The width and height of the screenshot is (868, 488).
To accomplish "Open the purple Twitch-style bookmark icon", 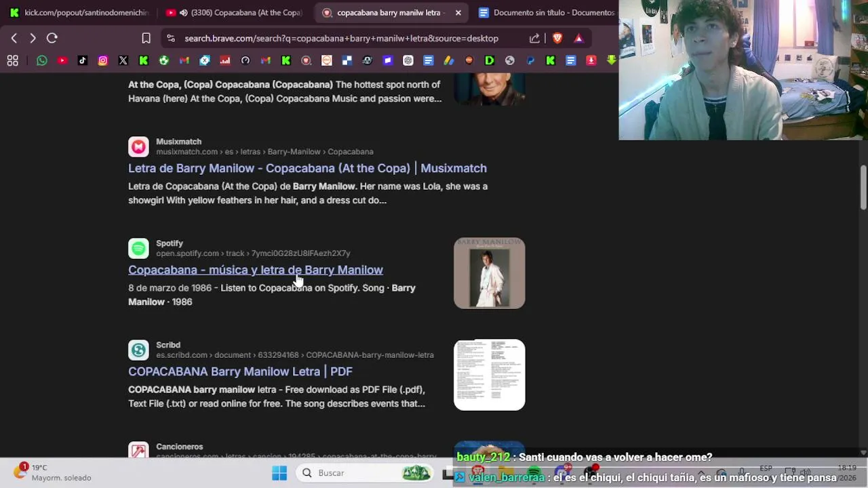I will tap(388, 60).
